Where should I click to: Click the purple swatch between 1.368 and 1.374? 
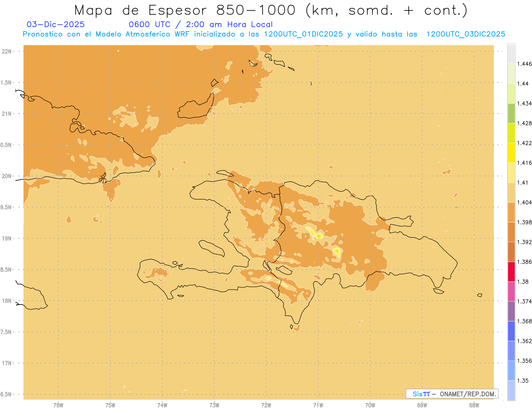pos(511,311)
